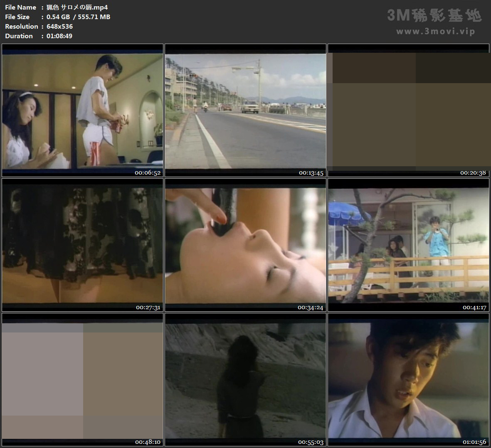The image size is (491, 448).
Task: Click the 00:13:45 timestamp label
Action: click(x=311, y=173)
